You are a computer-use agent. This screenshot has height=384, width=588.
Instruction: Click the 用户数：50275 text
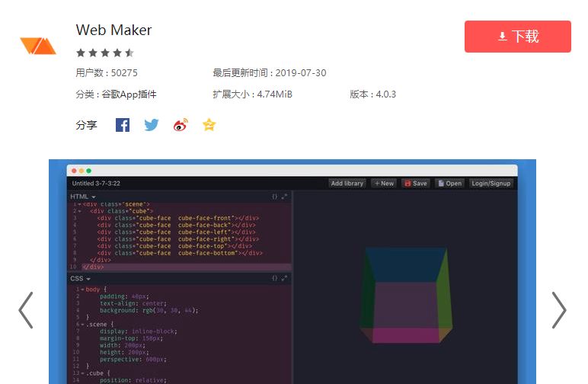coord(107,72)
